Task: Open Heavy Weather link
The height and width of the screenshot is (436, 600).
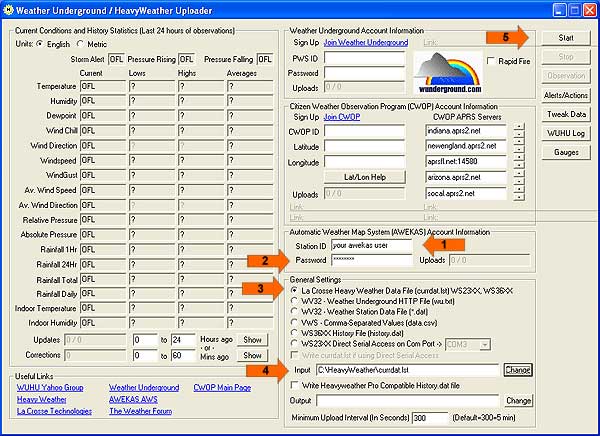Action: coord(41,399)
